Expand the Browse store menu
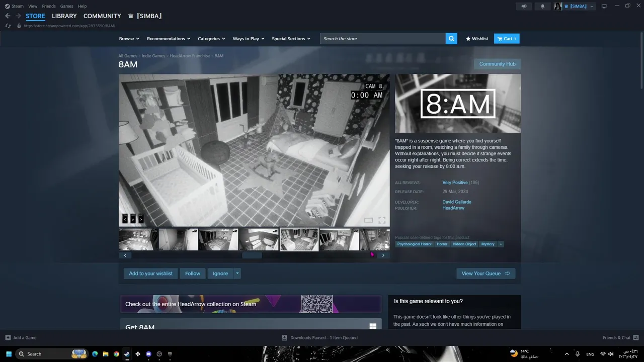 coord(129,39)
